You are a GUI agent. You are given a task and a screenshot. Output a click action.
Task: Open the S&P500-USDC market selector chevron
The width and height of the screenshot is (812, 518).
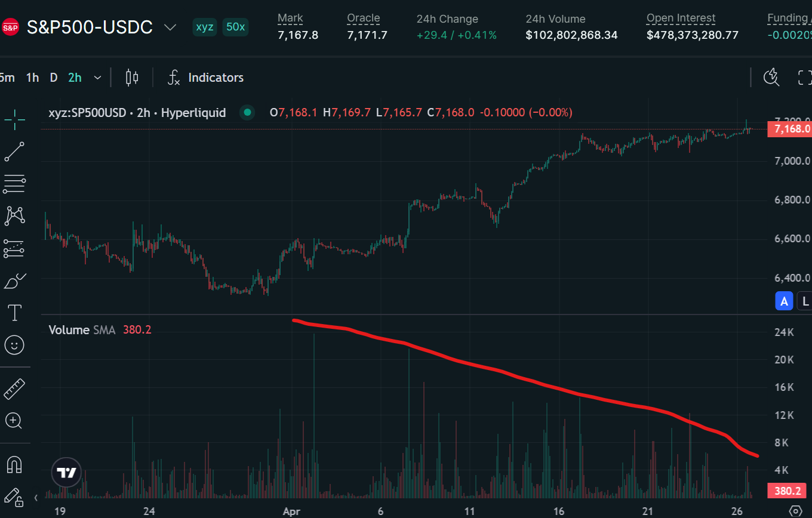point(170,27)
